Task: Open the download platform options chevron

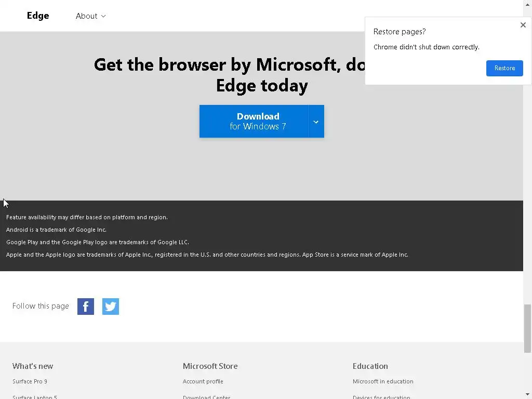Action: [x=316, y=122]
